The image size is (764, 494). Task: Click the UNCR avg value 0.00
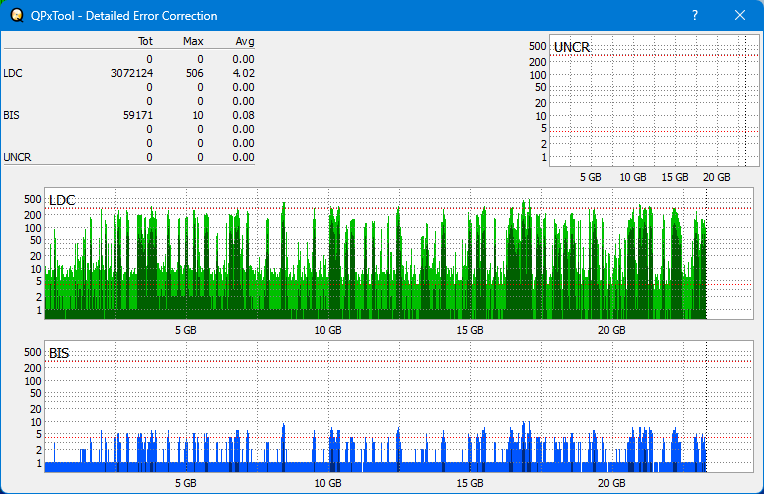[x=243, y=157]
